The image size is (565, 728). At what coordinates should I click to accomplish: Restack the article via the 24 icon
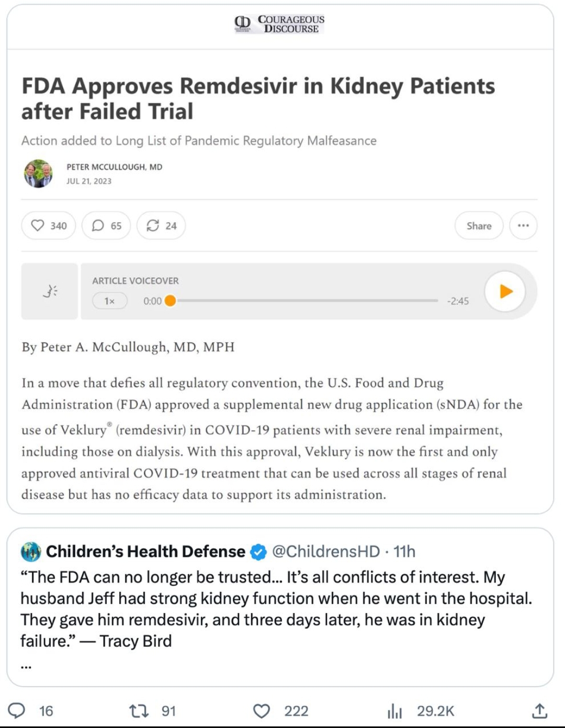point(161,225)
